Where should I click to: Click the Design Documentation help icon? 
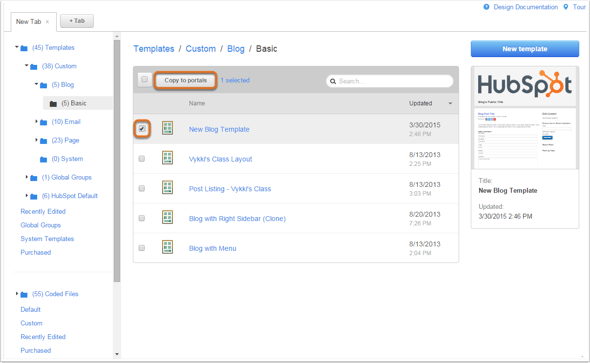(486, 7)
